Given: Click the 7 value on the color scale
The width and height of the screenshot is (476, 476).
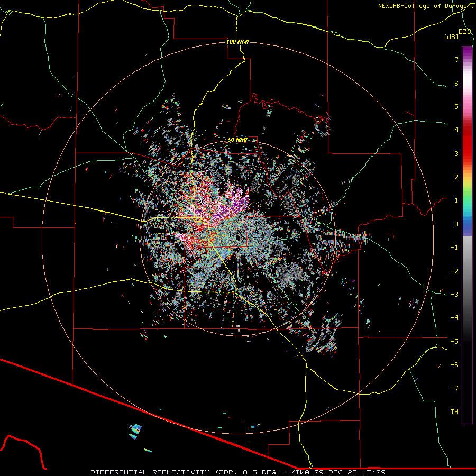Looking at the screenshot, I should click(456, 60).
